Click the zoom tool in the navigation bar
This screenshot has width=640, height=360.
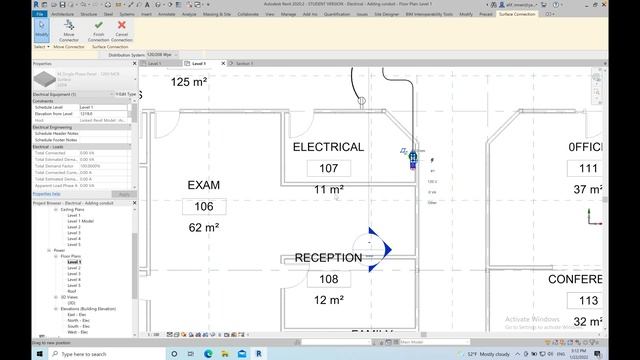(x=596, y=92)
